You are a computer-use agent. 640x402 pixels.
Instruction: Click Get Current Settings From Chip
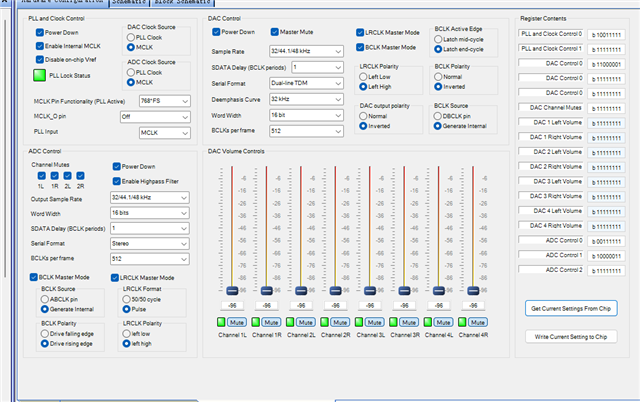tap(571, 309)
